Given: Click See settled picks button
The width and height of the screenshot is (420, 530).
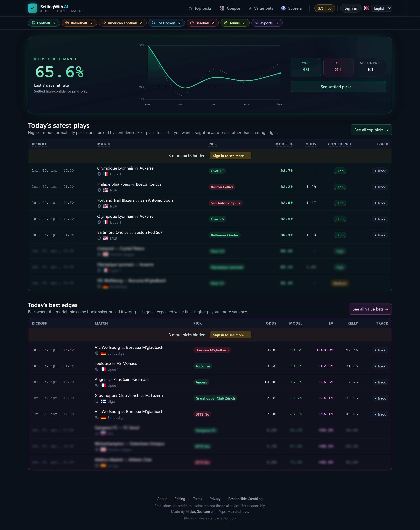Looking at the screenshot, I should (338, 87).
